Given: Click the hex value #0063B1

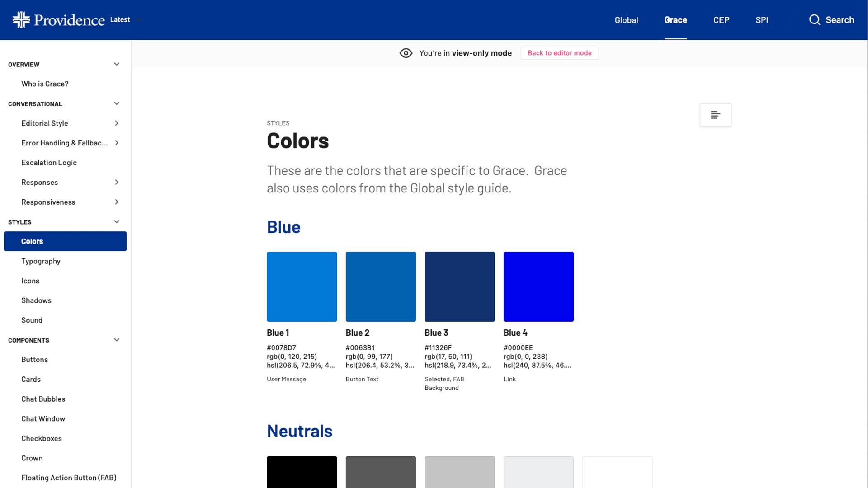Looking at the screenshot, I should (360, 348).
